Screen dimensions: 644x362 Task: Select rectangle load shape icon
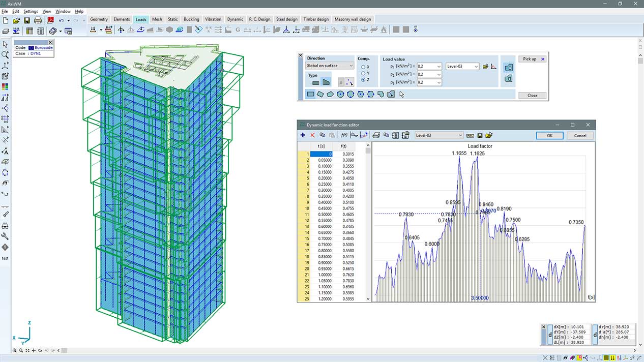click(x=310, y=94)
